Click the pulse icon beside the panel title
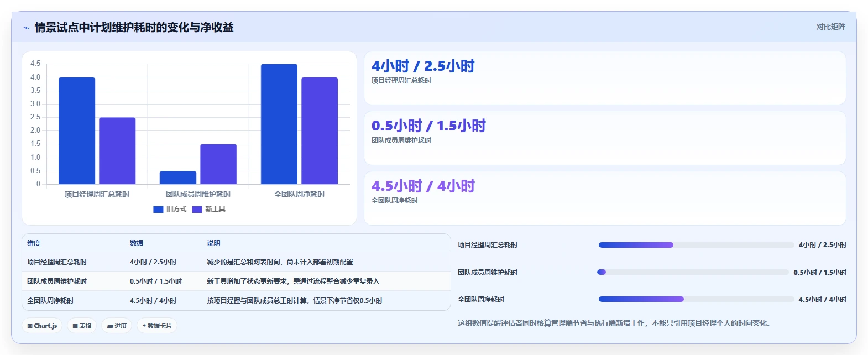This screenshot has width=868, height=355. (26, 28)
